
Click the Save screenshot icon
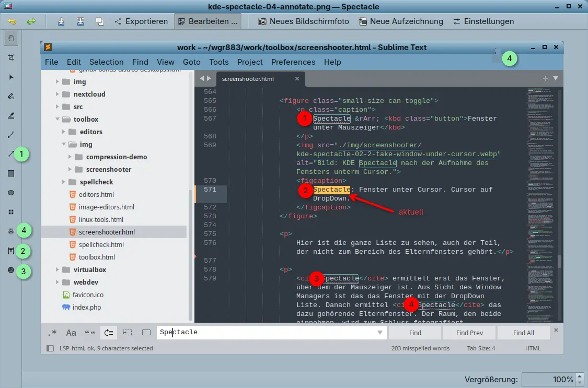click(61, 21)
